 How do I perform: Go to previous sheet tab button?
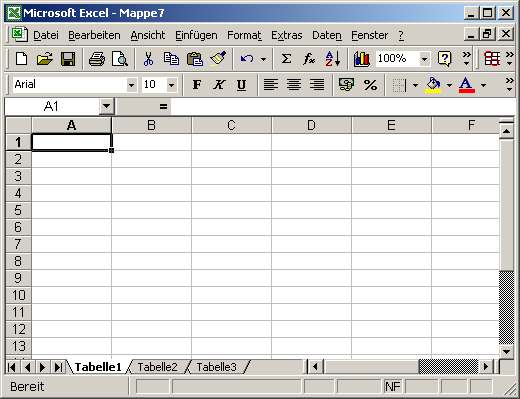(x=27, y=367)
